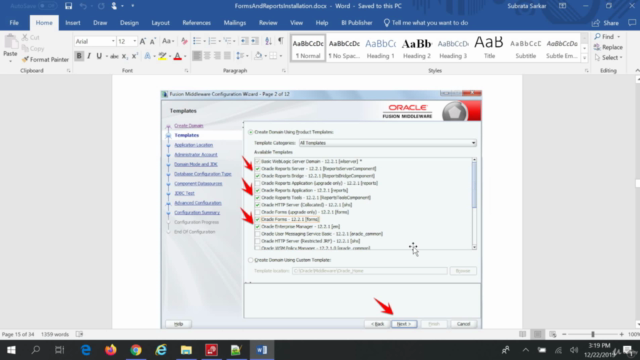The image size is (640, 360).
Task: Increase paragraph indent
Action: 255,41
